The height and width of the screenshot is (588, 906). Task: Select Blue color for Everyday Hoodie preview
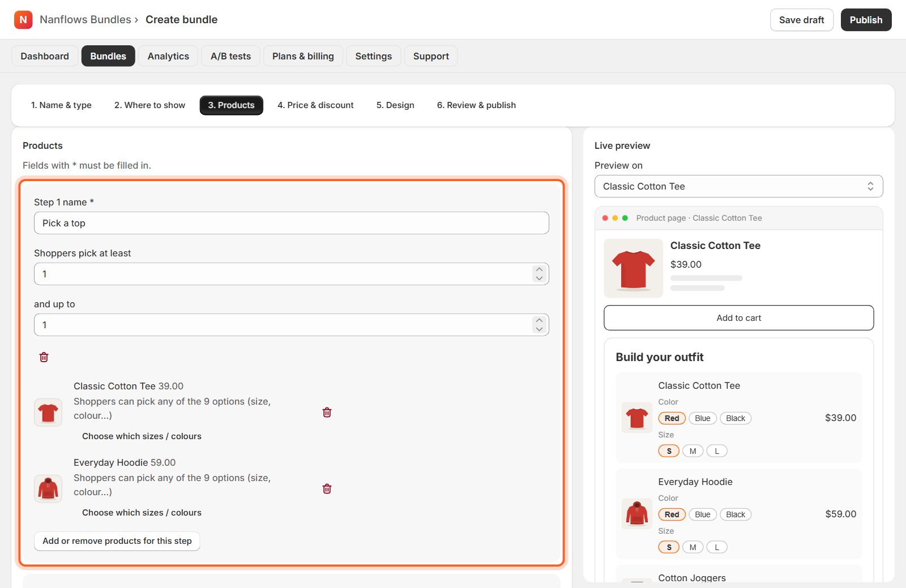(x=703, y=514)
